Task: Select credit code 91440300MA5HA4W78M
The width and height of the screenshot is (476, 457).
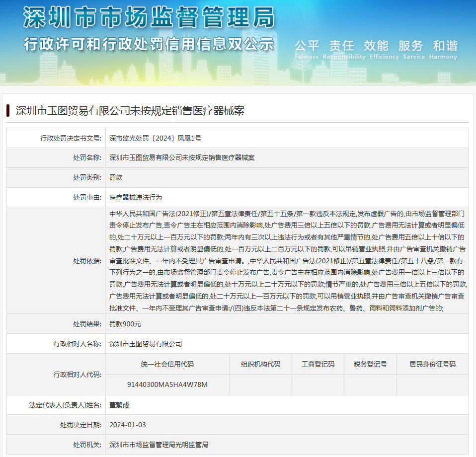Action: [x=167, y=384]
